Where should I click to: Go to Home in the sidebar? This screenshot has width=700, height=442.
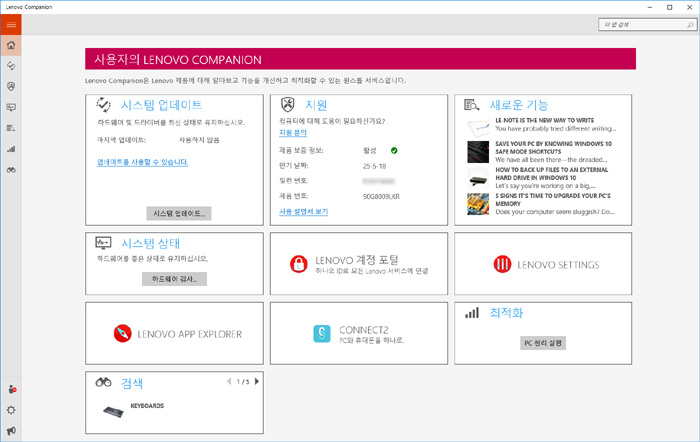click(11, 45)
